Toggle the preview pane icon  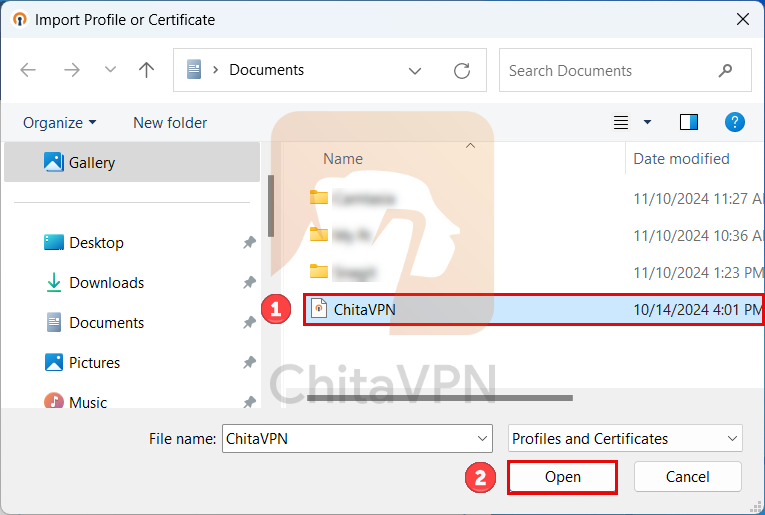(x=688, y=122)
